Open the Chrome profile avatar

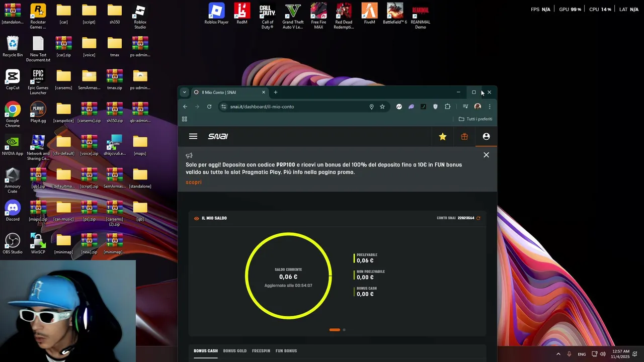tap(477, 107)
